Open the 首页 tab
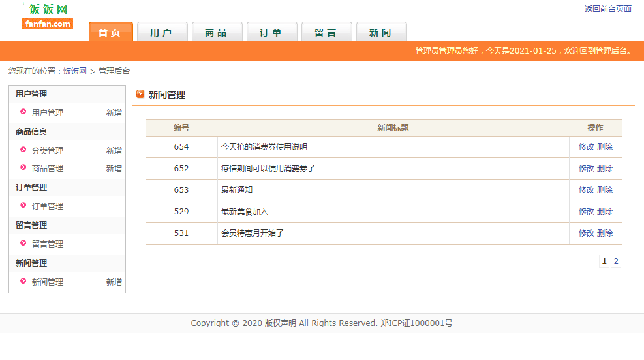This screenshot has height=360, width=644. 111,31
